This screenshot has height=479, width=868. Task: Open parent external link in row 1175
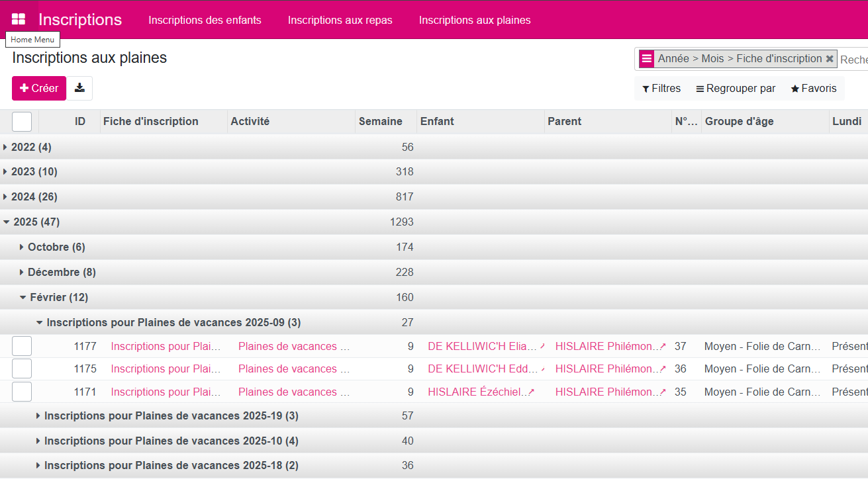663,369
